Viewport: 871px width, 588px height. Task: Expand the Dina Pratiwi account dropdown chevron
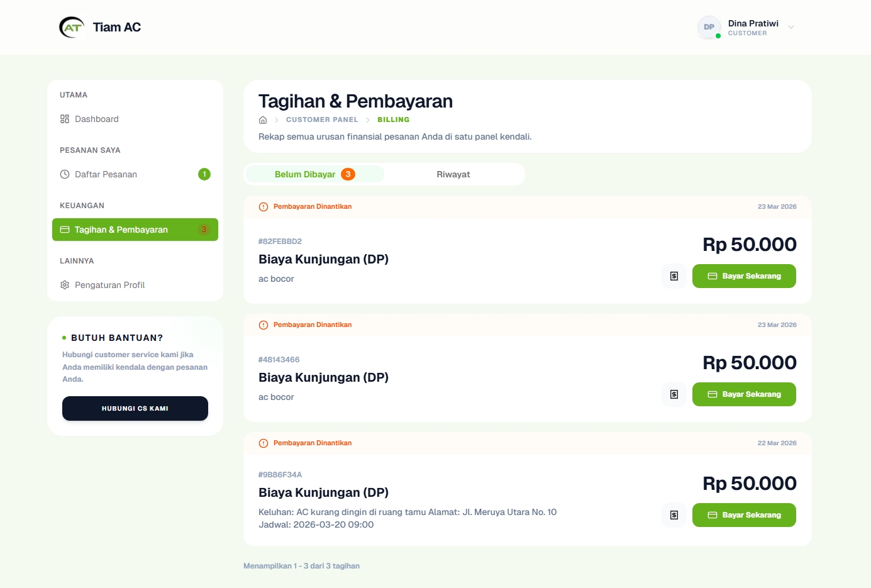791,27
